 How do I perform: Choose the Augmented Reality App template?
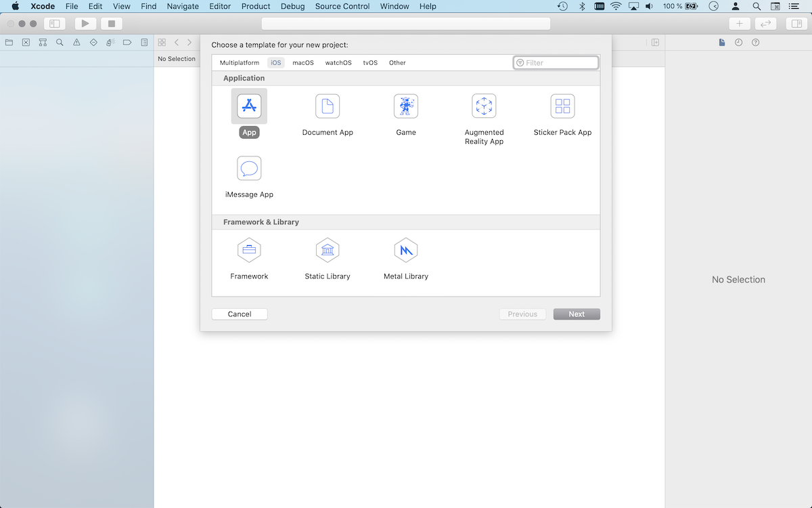click(x=484, y=106)
